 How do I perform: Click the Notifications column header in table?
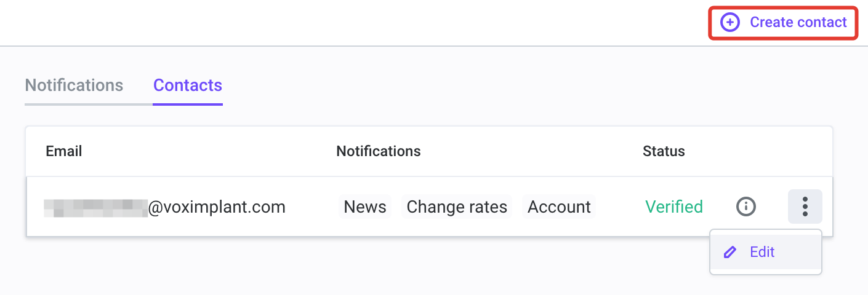(x=379, y=151)
